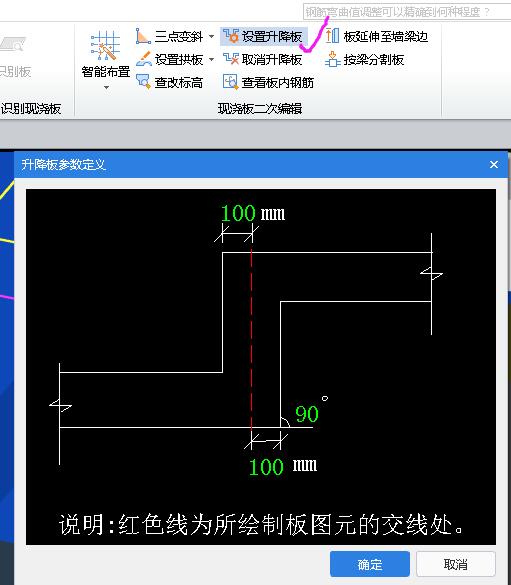The width and height of the screenshot is (511, 585).
Task: Click the 设置升降板 gear icon
Action: (231, 36)
